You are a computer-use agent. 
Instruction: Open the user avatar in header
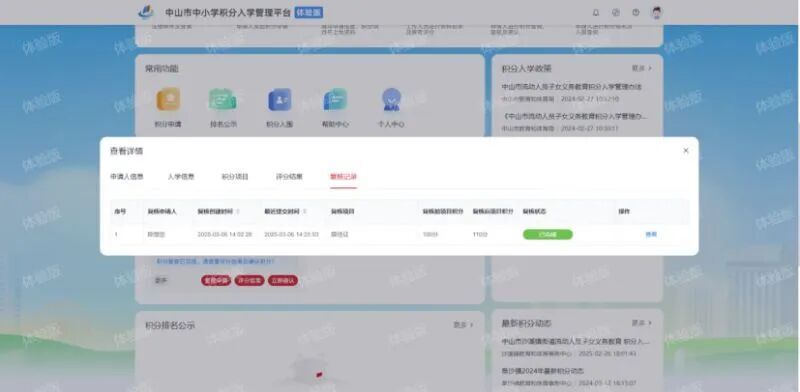[657, 13]
